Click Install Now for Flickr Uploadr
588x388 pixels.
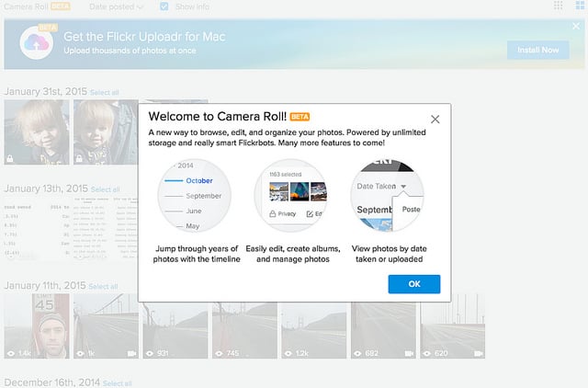[538, 50]
